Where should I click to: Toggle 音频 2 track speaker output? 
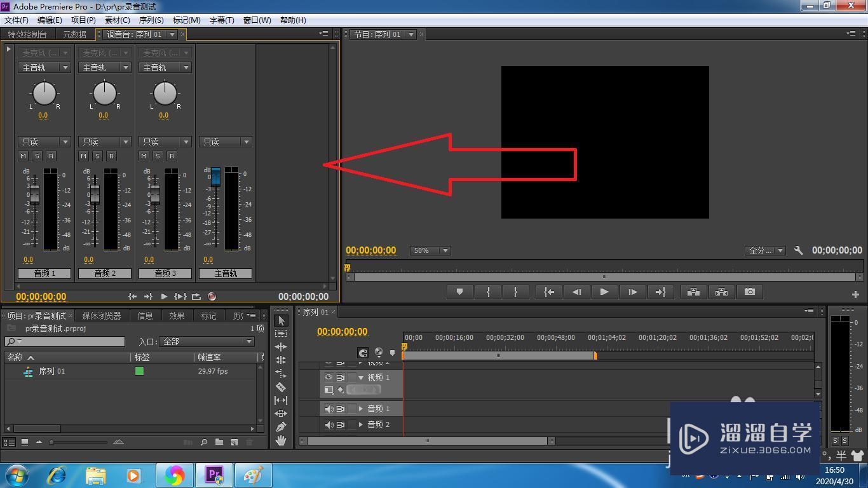[329, 424]
